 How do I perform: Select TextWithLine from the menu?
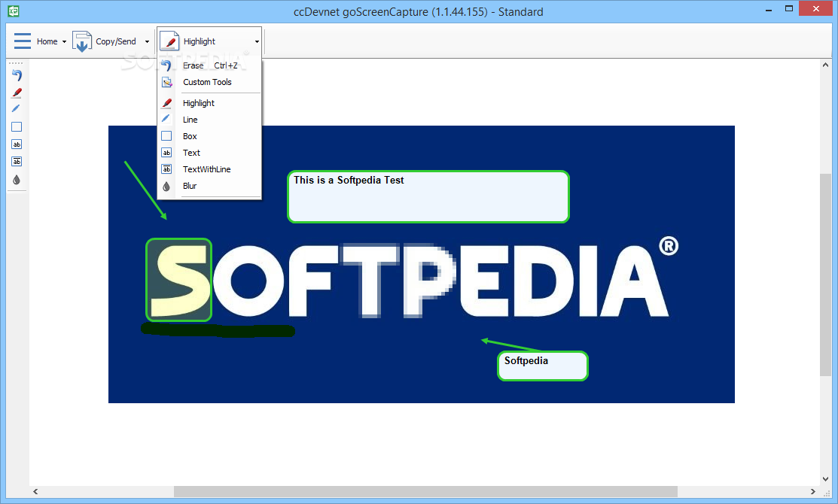[209, 169]
